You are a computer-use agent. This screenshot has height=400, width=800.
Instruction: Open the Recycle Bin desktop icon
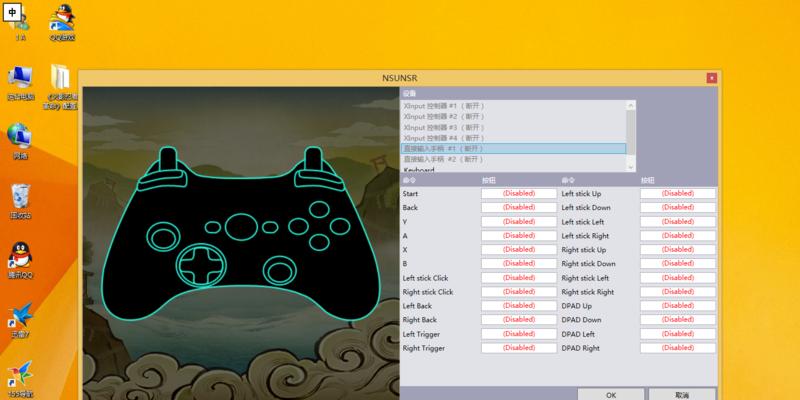[20, 201]
